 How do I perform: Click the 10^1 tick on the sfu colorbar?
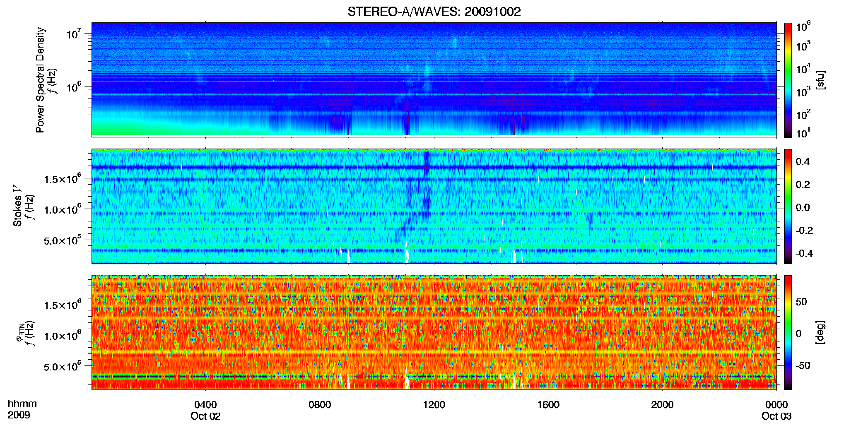pyautogui.click(x=803, y=132)
